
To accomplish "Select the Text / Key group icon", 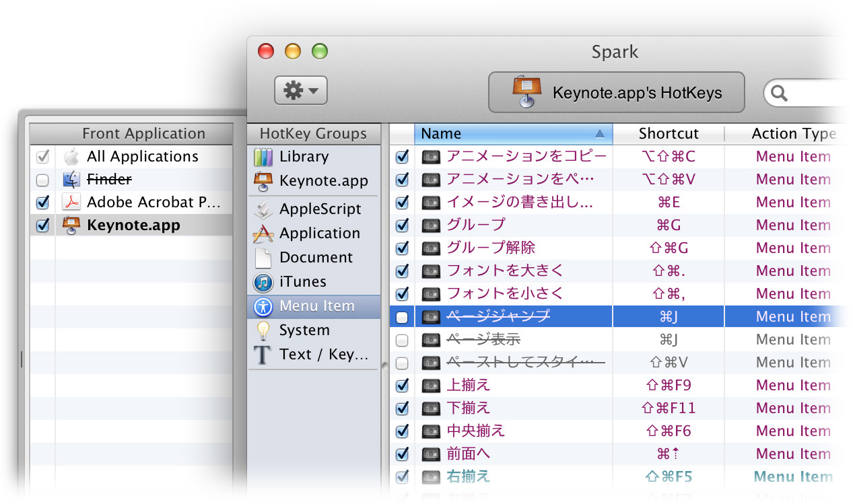I will click(263, 355).
